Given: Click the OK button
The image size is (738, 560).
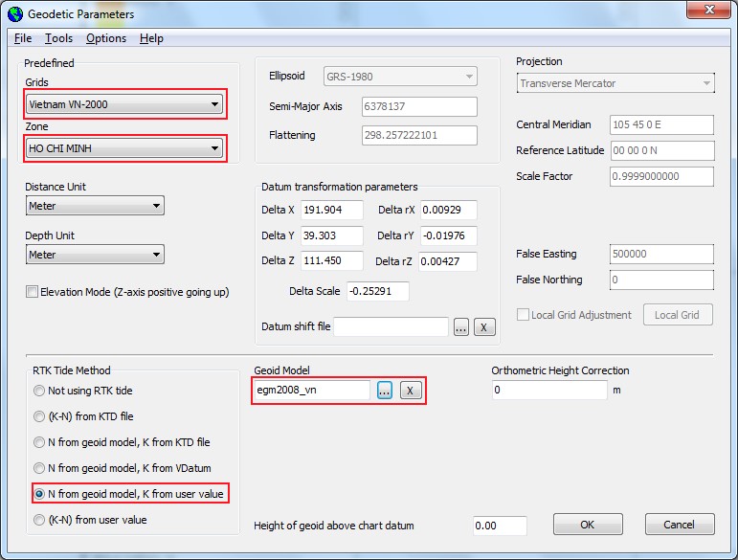Looking at the screenshot, I should 588,525.
